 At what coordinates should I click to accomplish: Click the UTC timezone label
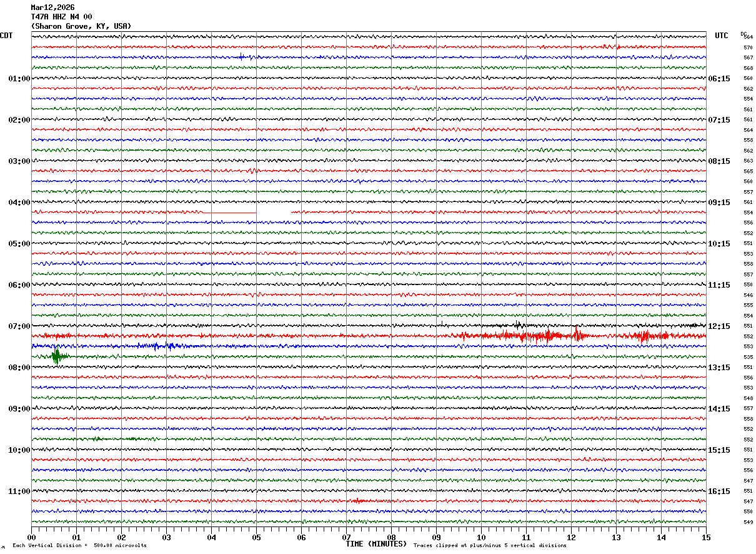[x=722, y=36]
